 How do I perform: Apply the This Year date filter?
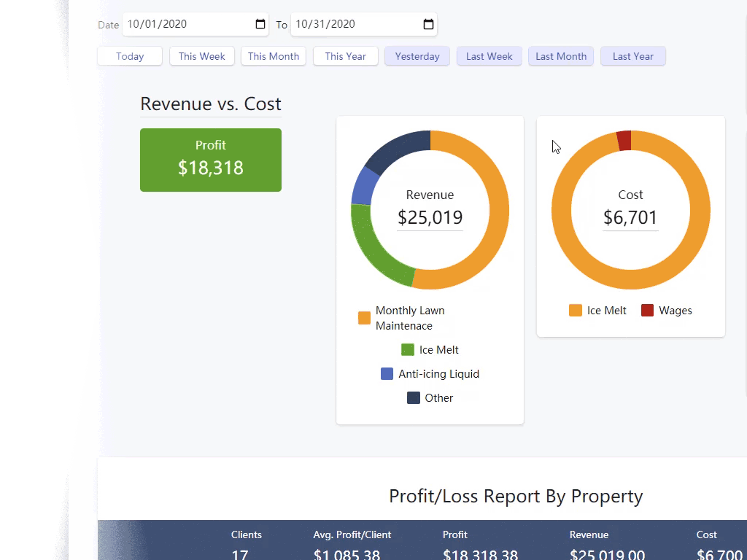(x=346, y=56)
